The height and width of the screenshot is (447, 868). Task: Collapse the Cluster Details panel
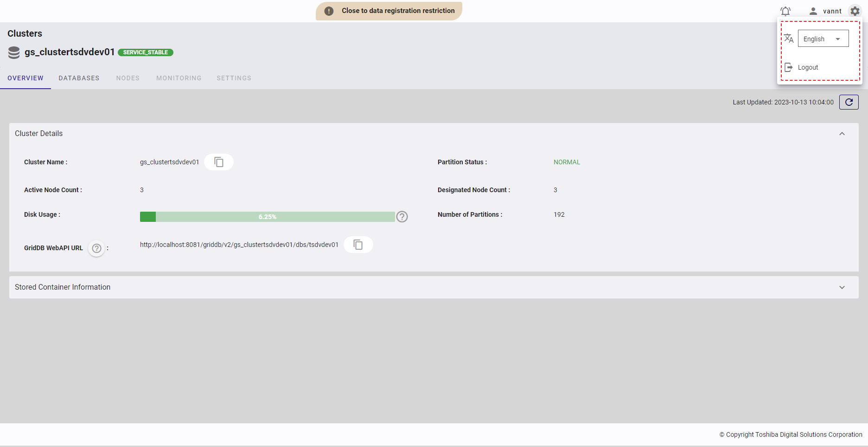point(842,134)
